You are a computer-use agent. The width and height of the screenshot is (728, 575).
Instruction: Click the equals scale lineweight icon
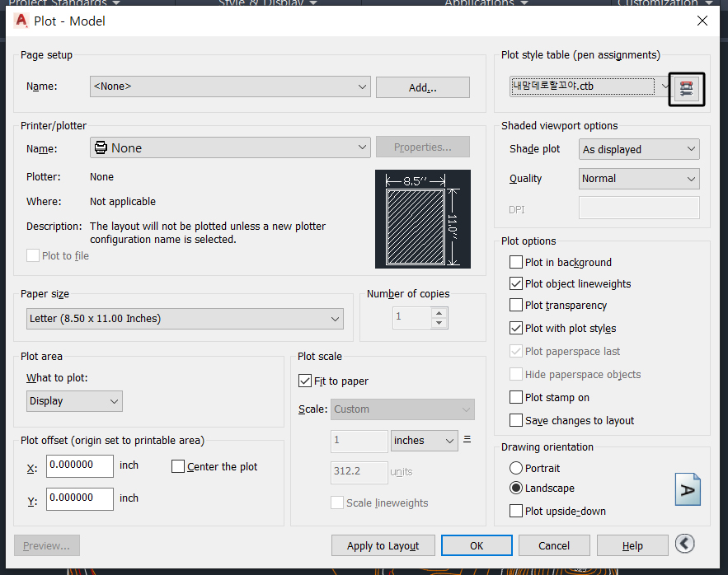(x=467, y=439)
